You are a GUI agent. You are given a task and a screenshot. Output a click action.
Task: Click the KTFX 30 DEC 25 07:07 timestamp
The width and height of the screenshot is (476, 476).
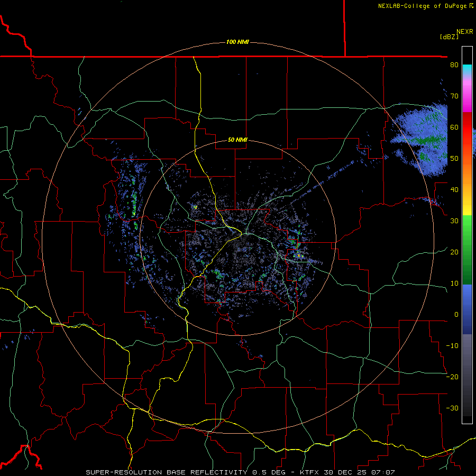tap(347, 472)
